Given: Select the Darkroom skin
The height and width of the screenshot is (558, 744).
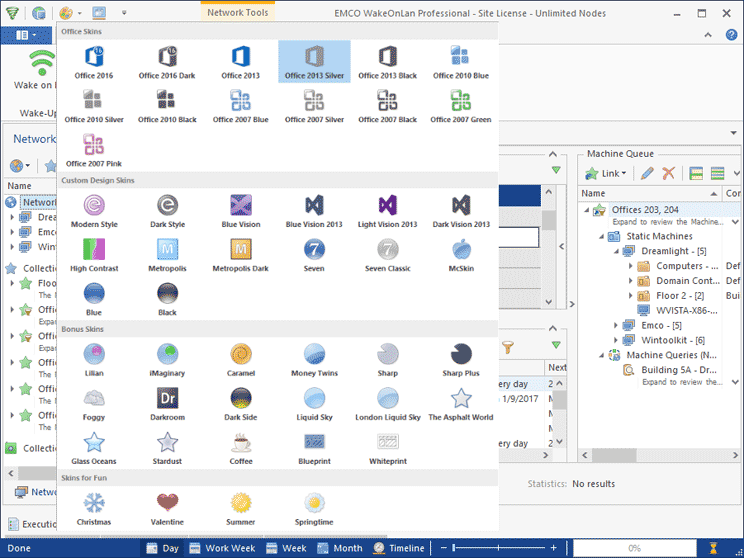Looking at the screenshot, I should pos(167,402).
